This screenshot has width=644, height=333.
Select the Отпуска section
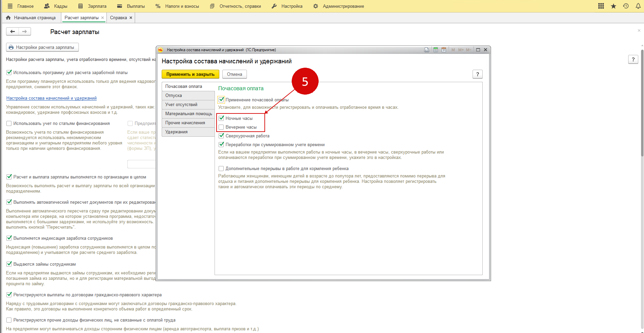(188, 95)
